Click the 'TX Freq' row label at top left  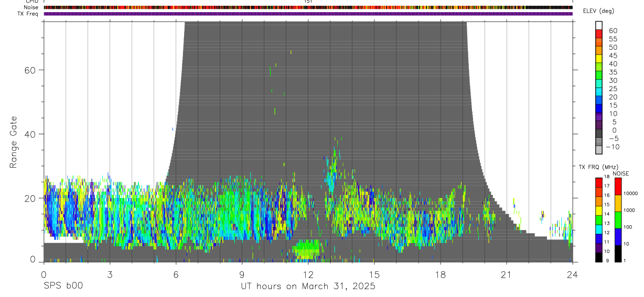pos(28,14)
